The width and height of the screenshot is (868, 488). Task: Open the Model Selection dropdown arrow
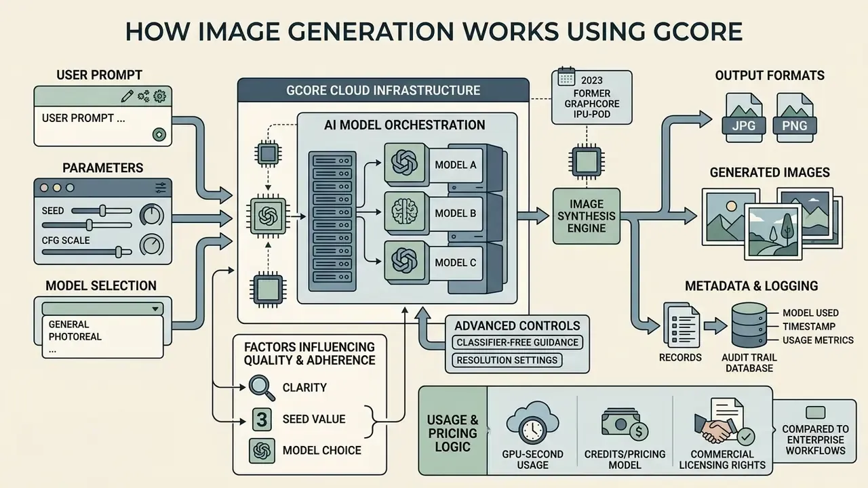(156, 308)
